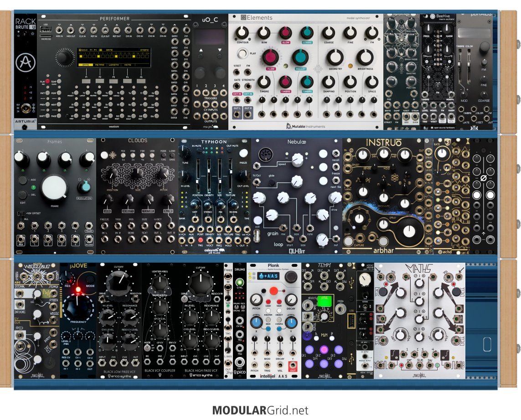Viewport: 521px width, 420px height.
Task: Flip the Frames +10V offset switch
Action: [21, 213]
